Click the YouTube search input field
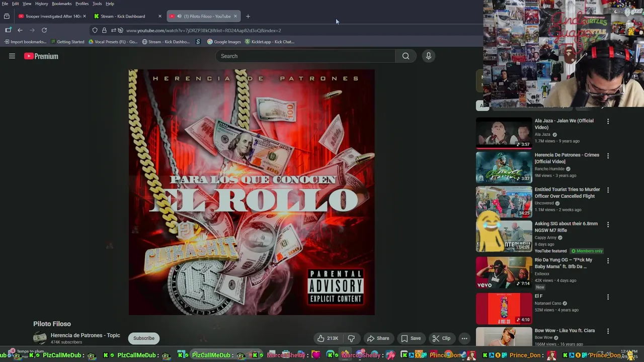This screenshot has width=644, height=362. point(305,56)
